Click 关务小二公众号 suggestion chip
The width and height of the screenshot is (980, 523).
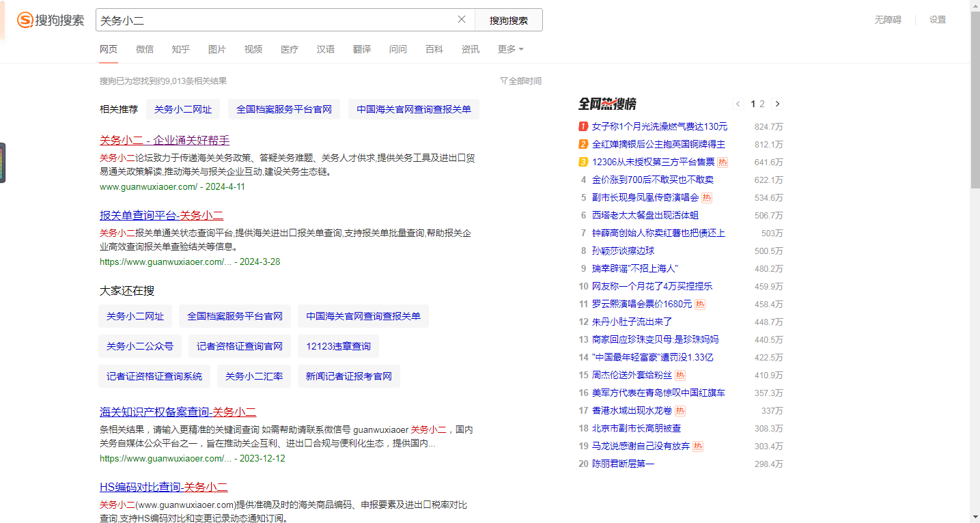(x=140, y=346)
